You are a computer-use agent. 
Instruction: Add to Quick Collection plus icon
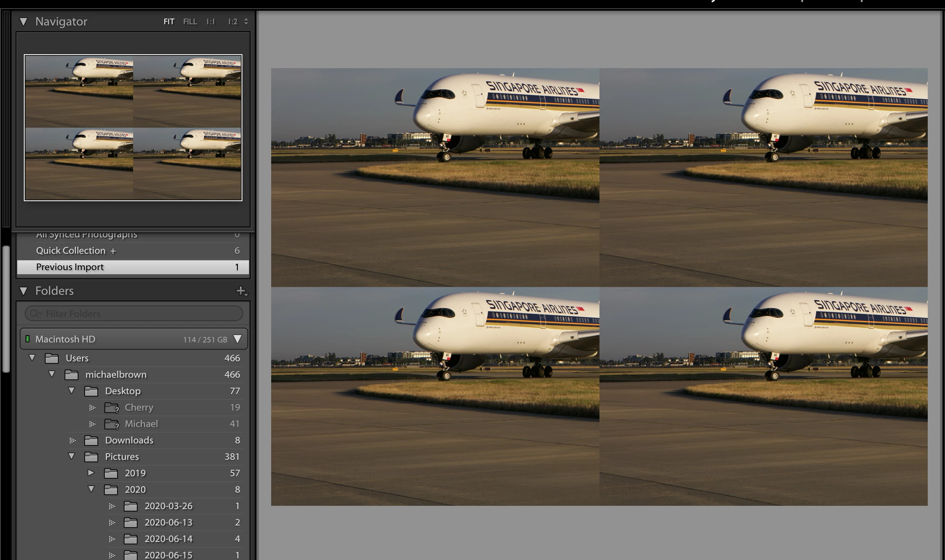coord(113,251)
